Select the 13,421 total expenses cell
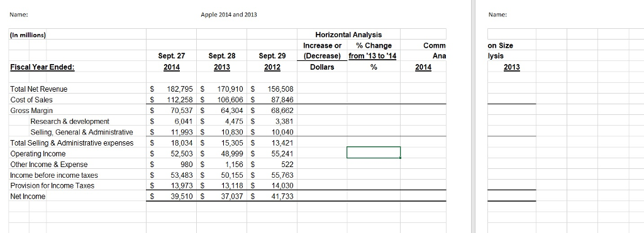Screen dimensions: 644x233 click(272, 143)
